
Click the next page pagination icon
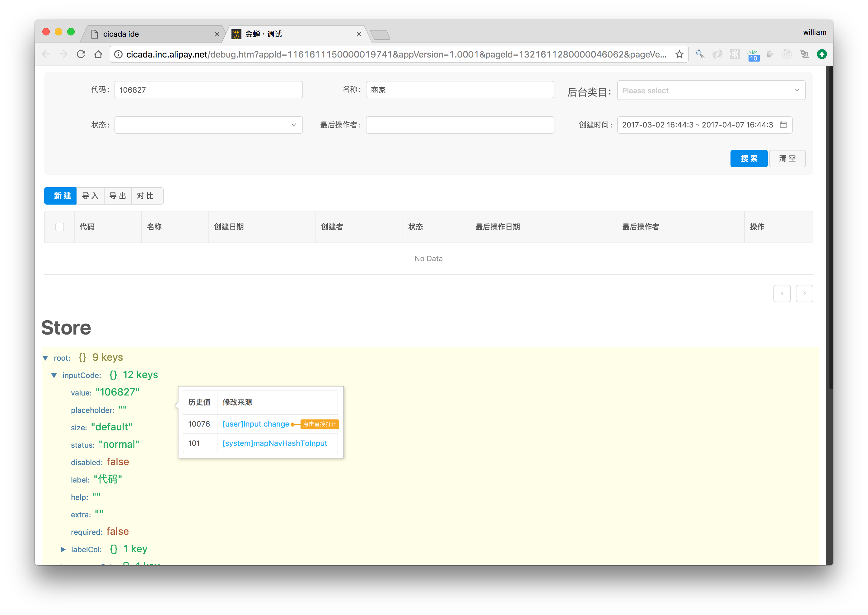pyautogui.click(x=804, y=293)
